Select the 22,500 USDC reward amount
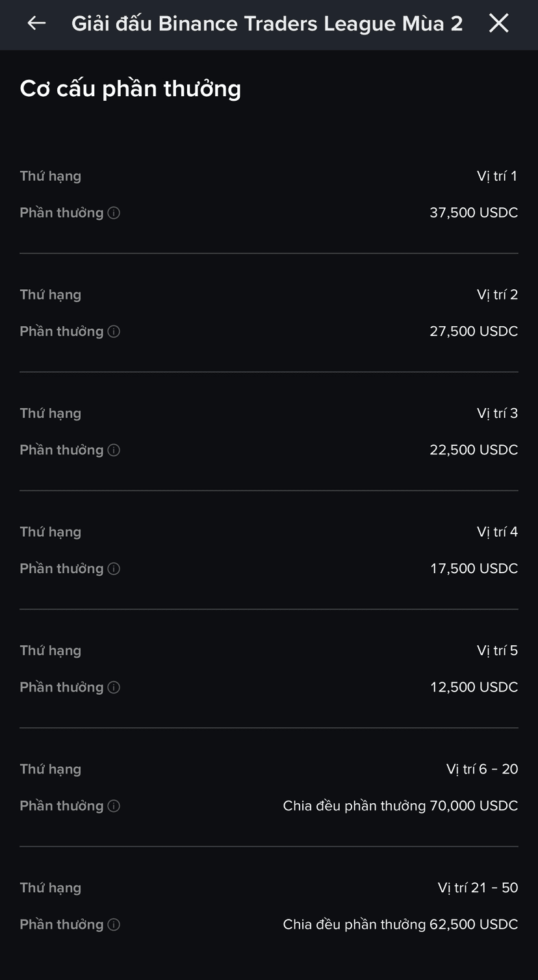The width and height of the screenshot is (538, 980). coord(474,450)
